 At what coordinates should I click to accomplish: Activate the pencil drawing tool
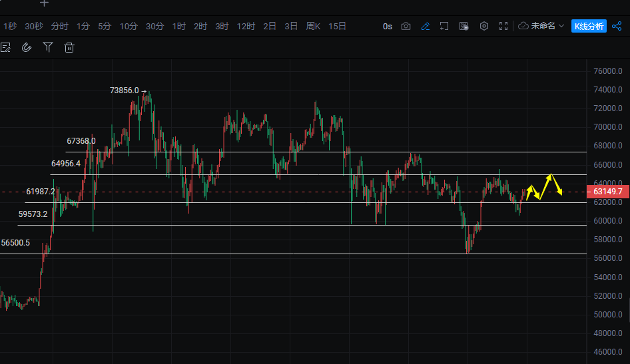(426, 27)
